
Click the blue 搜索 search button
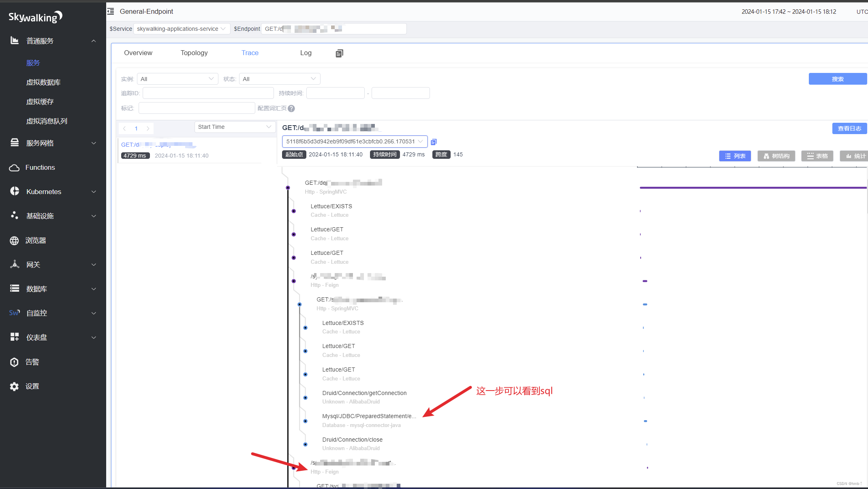click(x=838, y=79)
